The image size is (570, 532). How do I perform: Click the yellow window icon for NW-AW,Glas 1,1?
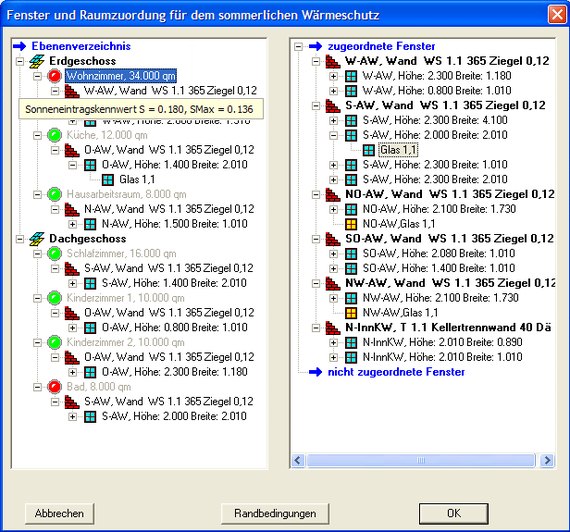351,313
